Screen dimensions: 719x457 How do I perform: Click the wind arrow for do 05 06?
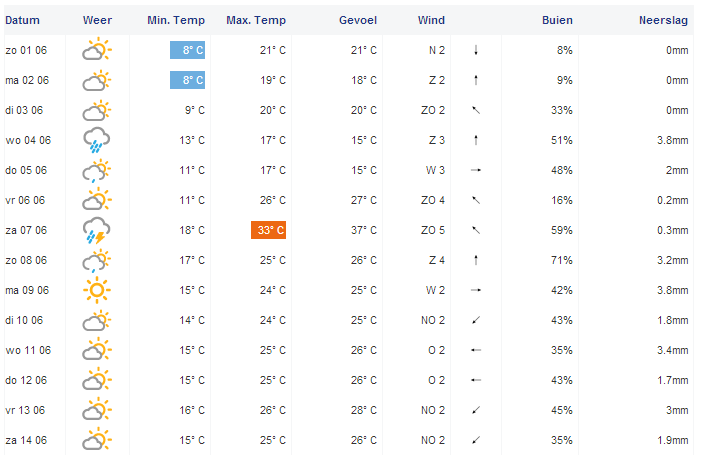coord(477,170)
